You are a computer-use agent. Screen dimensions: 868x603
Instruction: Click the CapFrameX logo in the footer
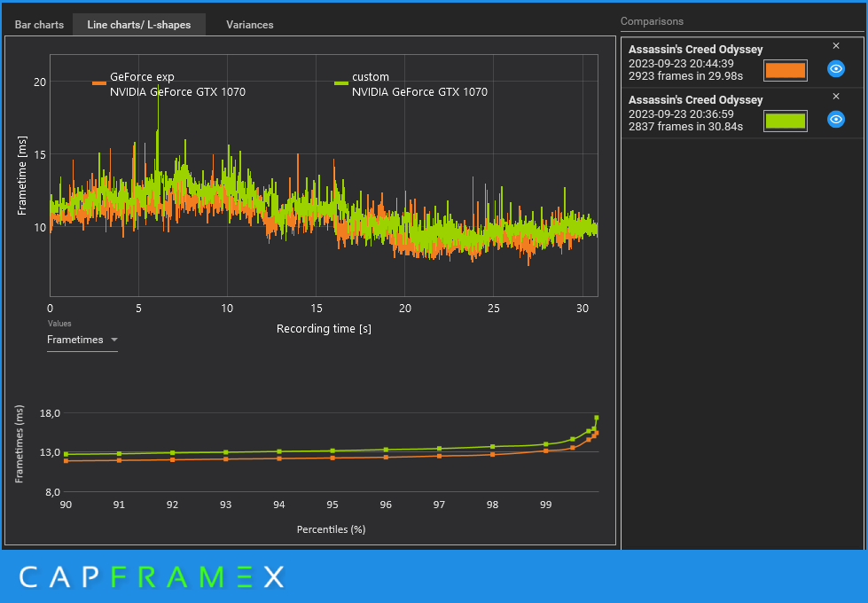pos(152,577)
